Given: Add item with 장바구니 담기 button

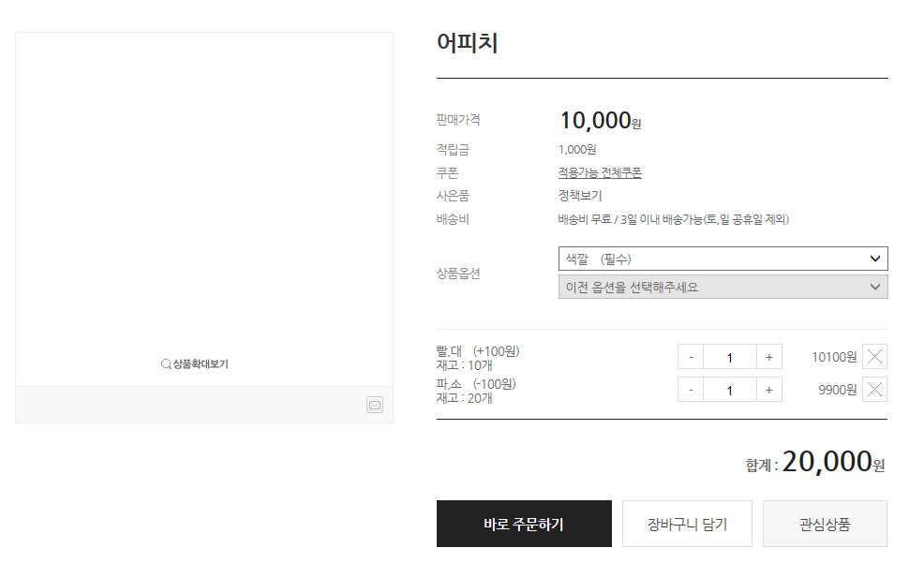Looking at the screenshot, I should (x=687, y=524).
